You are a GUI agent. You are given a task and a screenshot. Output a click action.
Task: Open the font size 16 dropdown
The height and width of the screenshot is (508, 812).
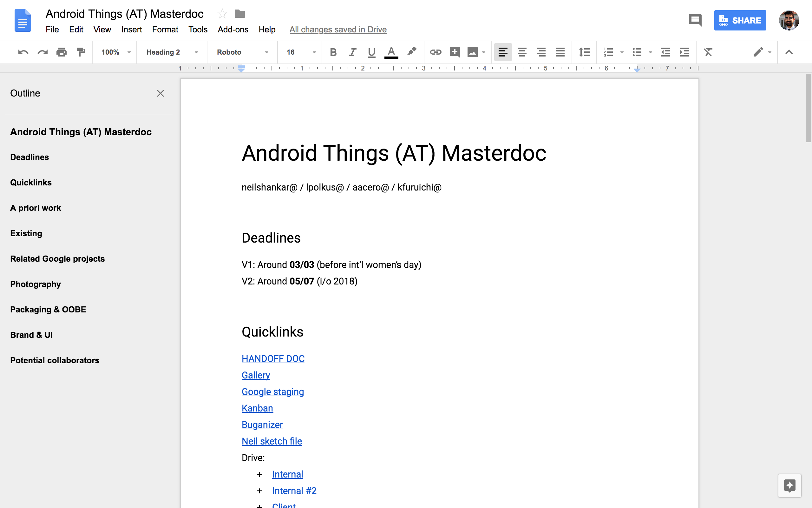[301, 52]
